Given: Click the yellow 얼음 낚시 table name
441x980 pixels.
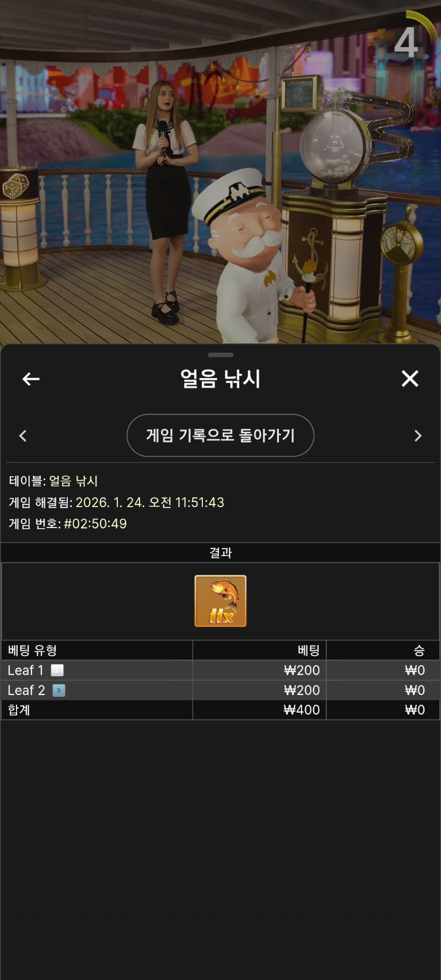Looking at the screenshot, I should [73, 481].
